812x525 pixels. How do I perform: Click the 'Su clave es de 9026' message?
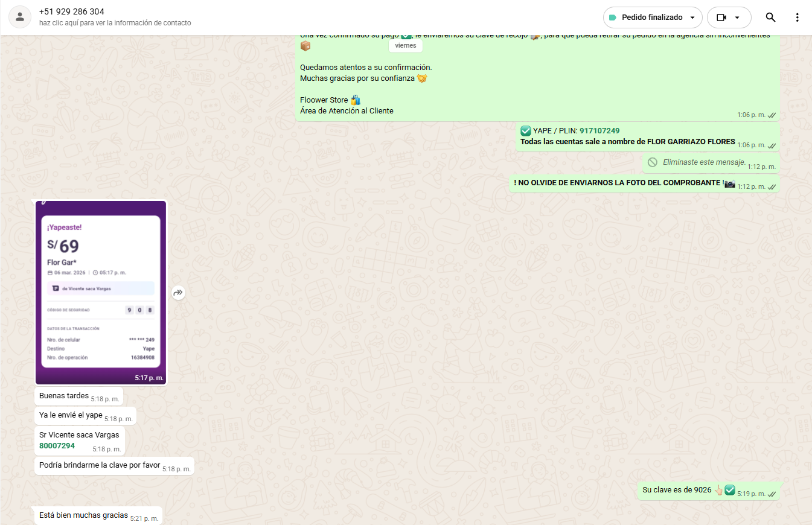(x=677, y=490)
